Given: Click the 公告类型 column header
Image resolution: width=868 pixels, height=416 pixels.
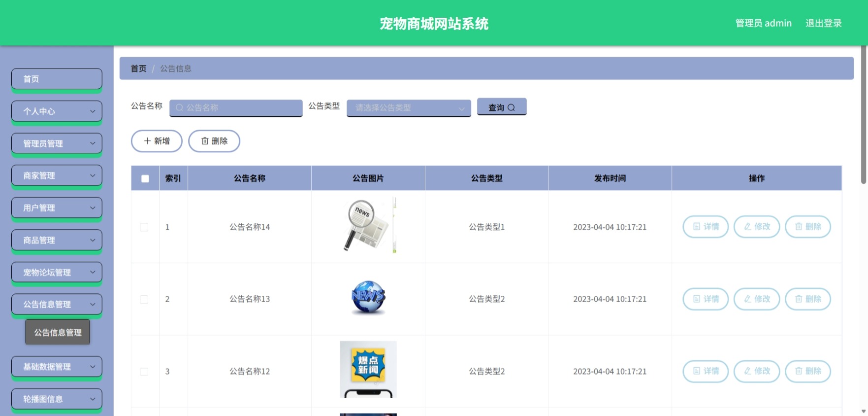Looking at the screenshot, I should pyautogui.click(x=487, y=178).
